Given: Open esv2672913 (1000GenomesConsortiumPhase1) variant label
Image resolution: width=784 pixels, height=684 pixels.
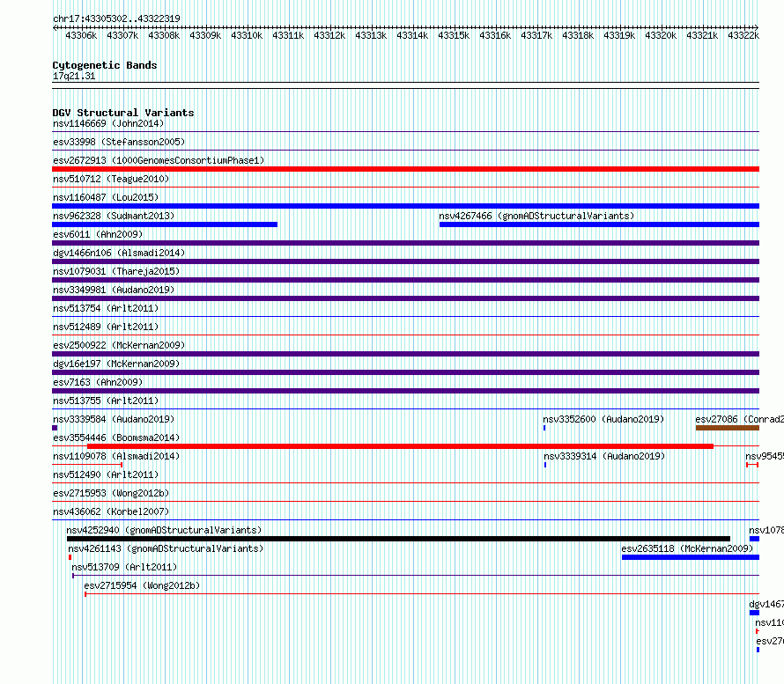Looking at the screenshot, I should tap(159, 160).
